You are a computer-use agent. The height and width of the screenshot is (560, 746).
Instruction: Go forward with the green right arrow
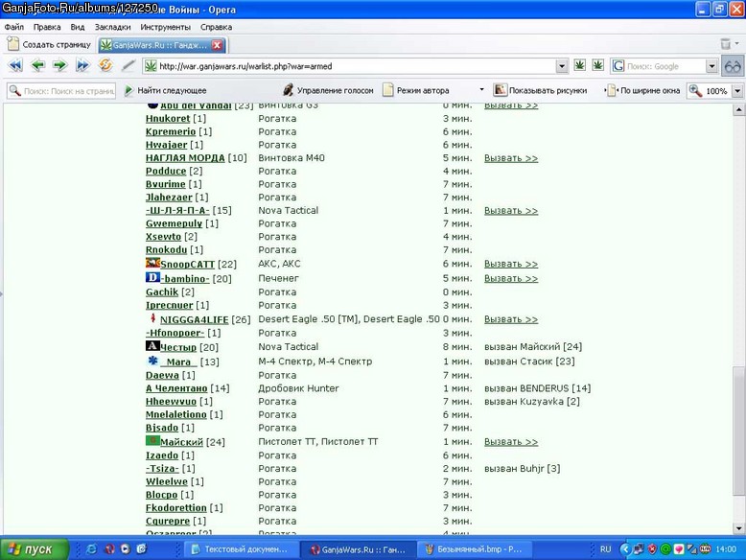click(59, 65)
